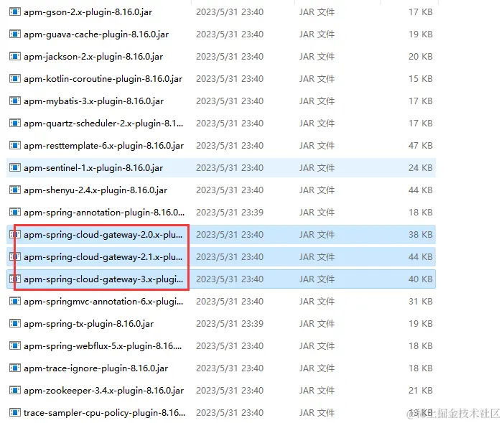This screenshot has width=504, height=423.
Task: Click the 21 KB size of apm-zookeeper file
Action: click(x=421, y=391)
